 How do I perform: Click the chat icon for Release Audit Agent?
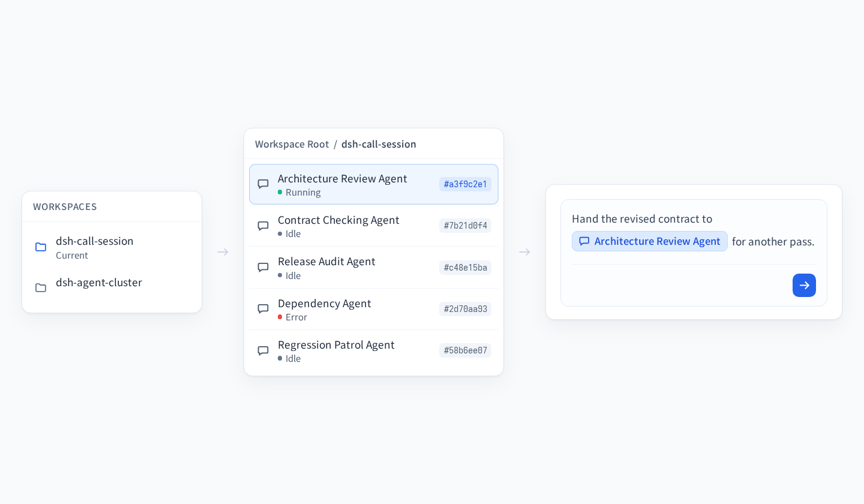coord(263,268)
